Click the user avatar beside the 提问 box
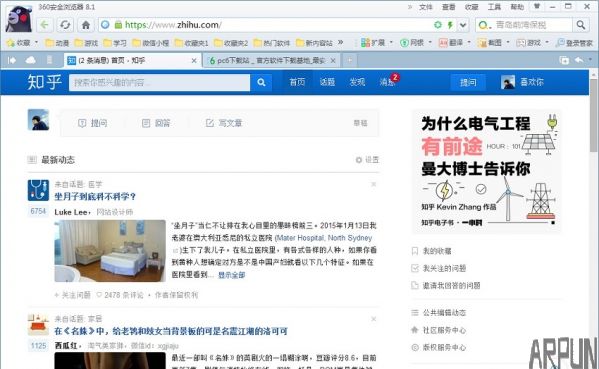This screenshot has width=599, height=369. pos(38,120)
